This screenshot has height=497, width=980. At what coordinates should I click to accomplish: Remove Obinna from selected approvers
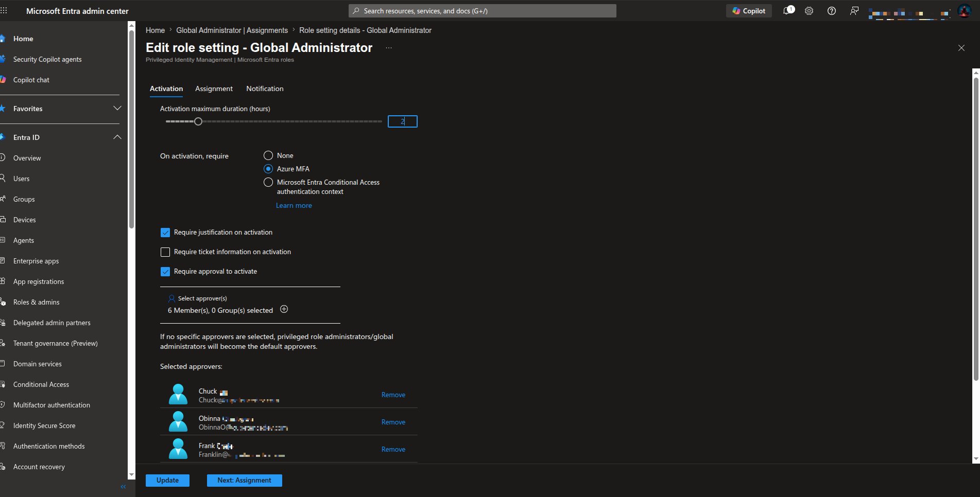[393, 422]
